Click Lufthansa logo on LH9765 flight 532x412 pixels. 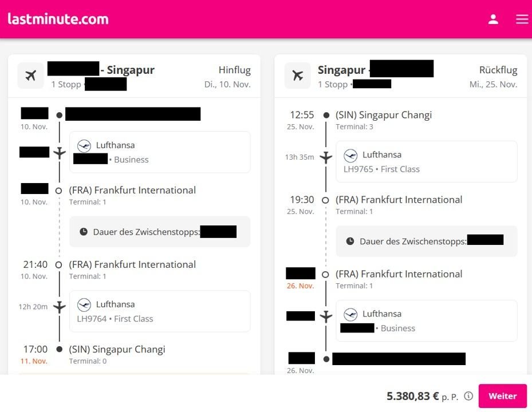(x=350, y=155)
